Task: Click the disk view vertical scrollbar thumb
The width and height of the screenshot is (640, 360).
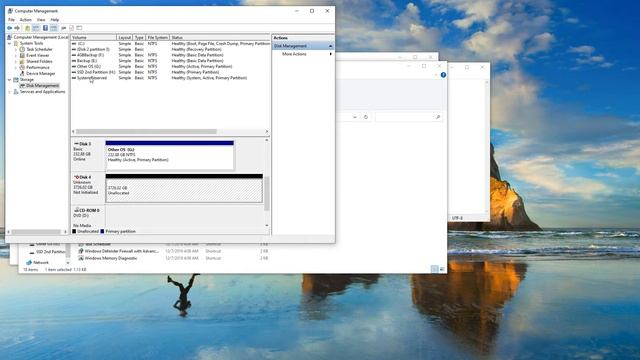Action: tap(267, 193)
